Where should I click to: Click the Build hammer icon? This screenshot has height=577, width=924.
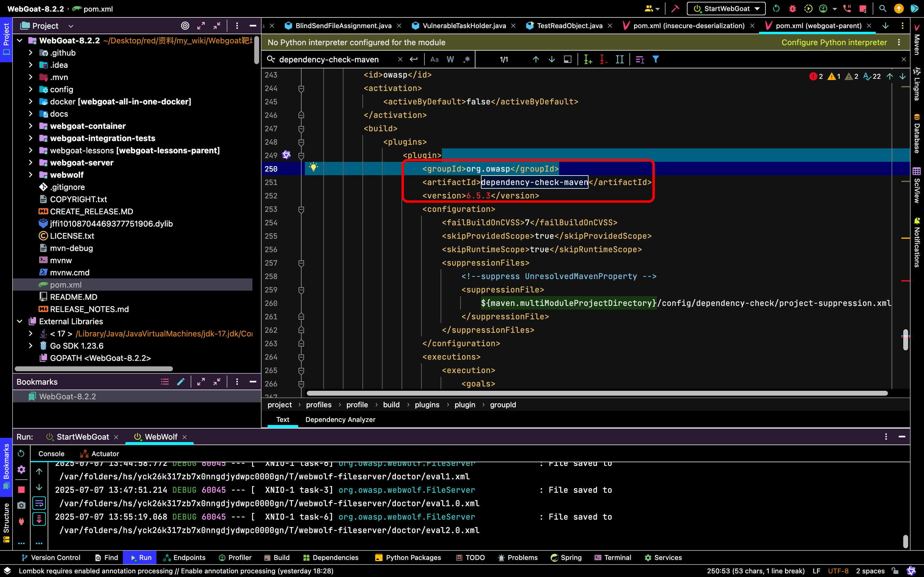tap(675, 9)
